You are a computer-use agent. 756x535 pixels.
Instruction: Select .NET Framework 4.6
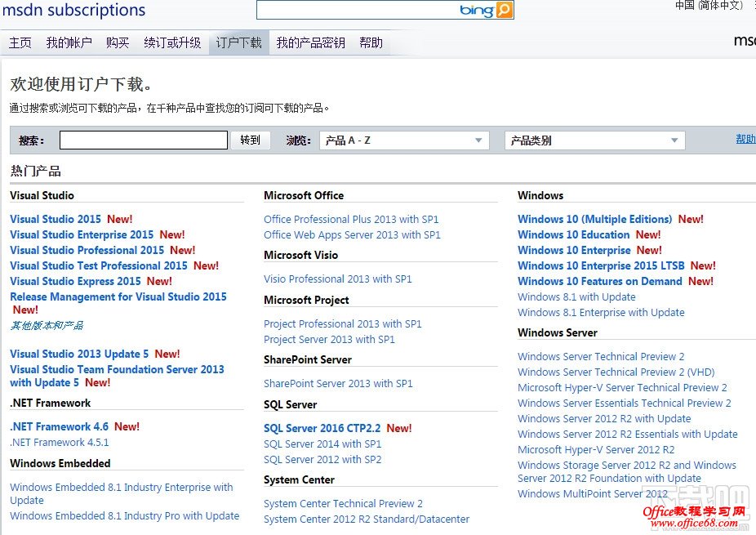tap(59, 426)
